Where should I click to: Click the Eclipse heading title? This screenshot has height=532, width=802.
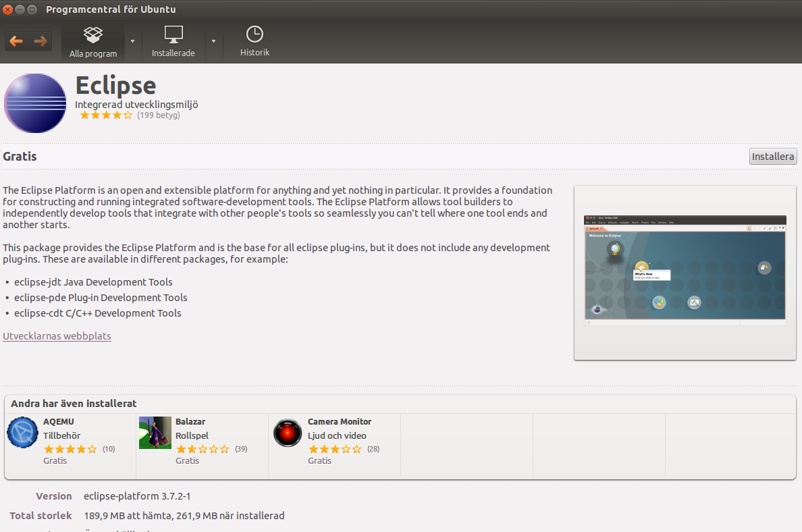coord(115,86)
